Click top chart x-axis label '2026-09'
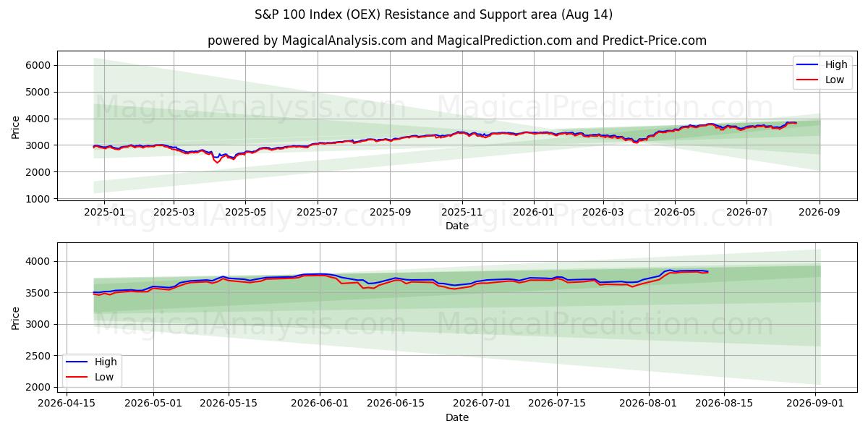Screen dimensions: 868x434 coord(819,212)
